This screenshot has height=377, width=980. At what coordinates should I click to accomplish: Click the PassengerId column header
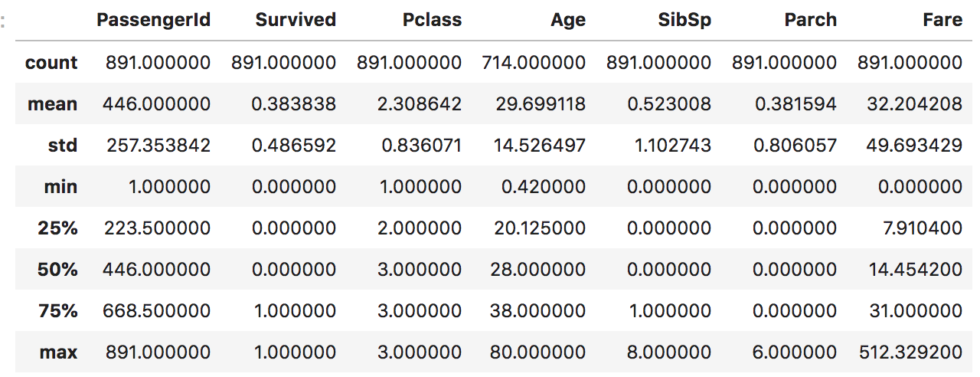[x=153, y=20]
